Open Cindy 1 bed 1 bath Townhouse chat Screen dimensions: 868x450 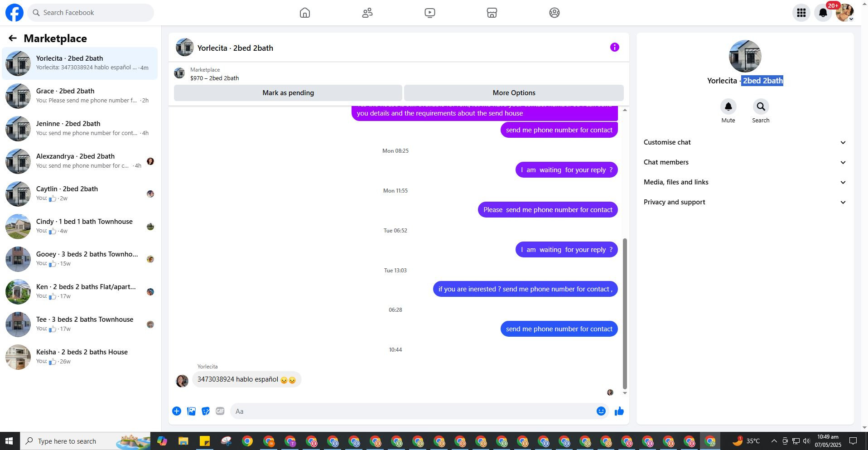tap(80, 226)
